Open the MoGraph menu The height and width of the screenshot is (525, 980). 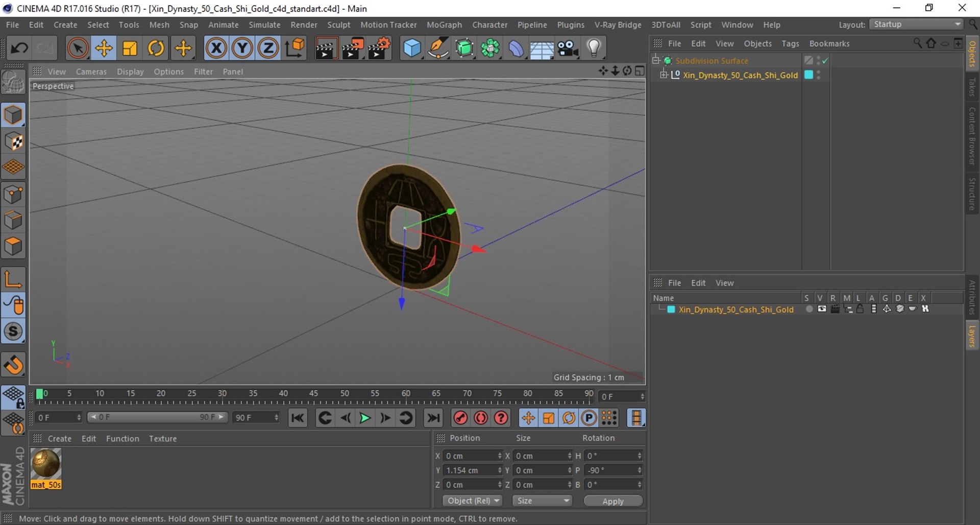444,25
